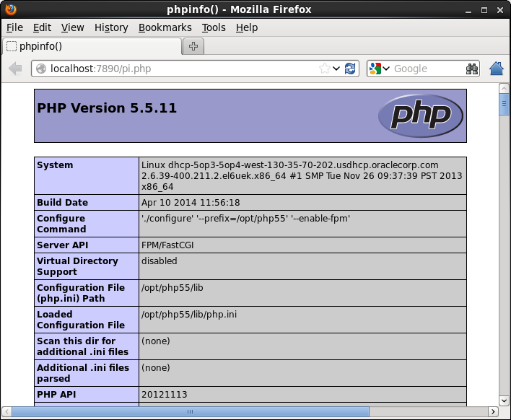Click the /opt/php55/lib path value

(x=172, y=288)
